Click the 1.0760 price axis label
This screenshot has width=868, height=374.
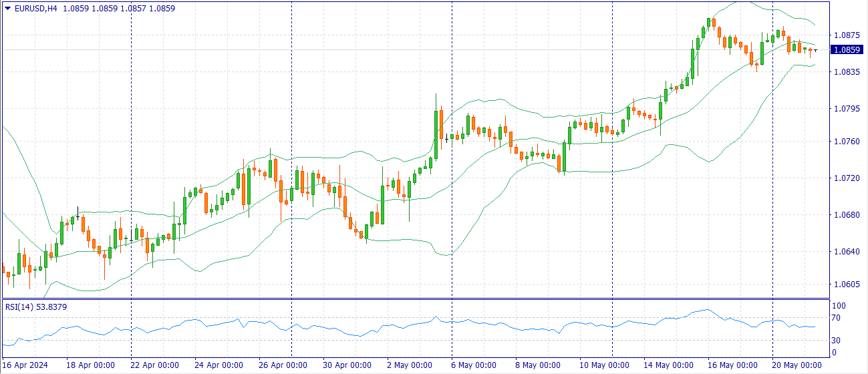pyautogui.click(x=846, y=141)
